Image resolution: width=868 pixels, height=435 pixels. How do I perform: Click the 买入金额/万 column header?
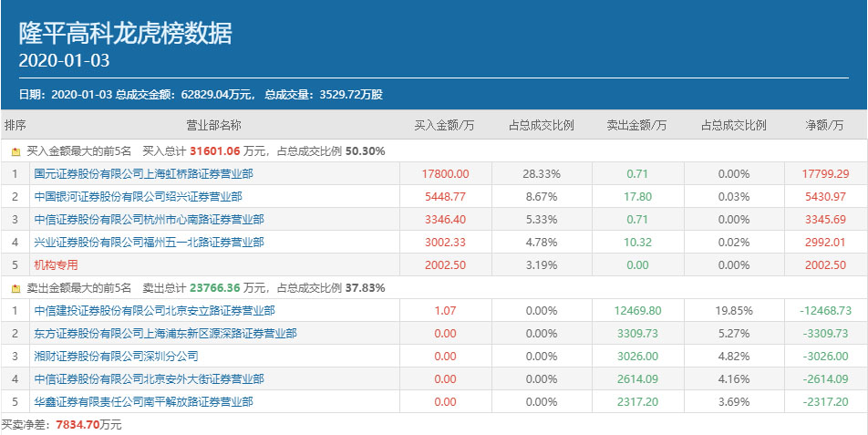(x=445, y=125)
